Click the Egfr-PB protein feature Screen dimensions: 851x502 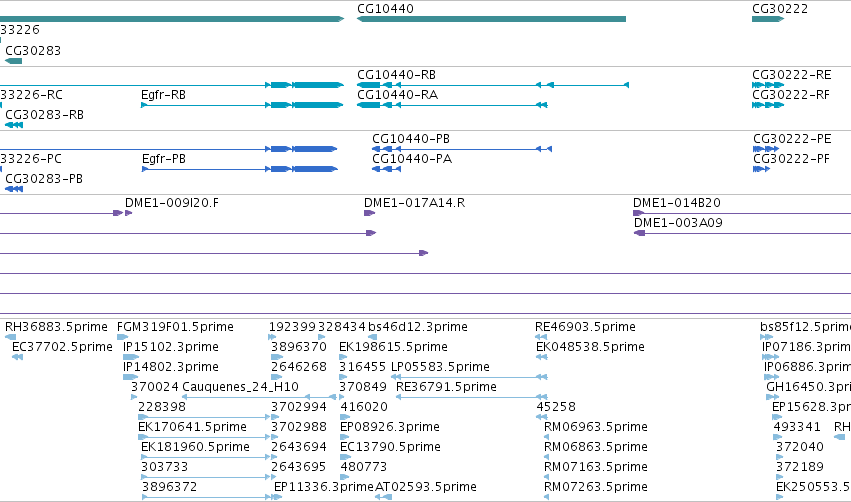pos(239,169)
